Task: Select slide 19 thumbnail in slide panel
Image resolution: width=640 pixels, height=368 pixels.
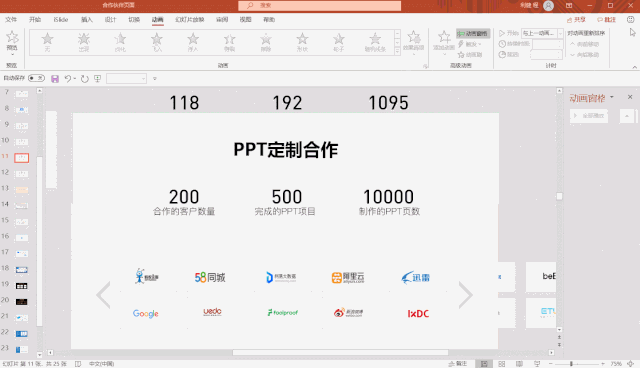Action: [22, 286]
